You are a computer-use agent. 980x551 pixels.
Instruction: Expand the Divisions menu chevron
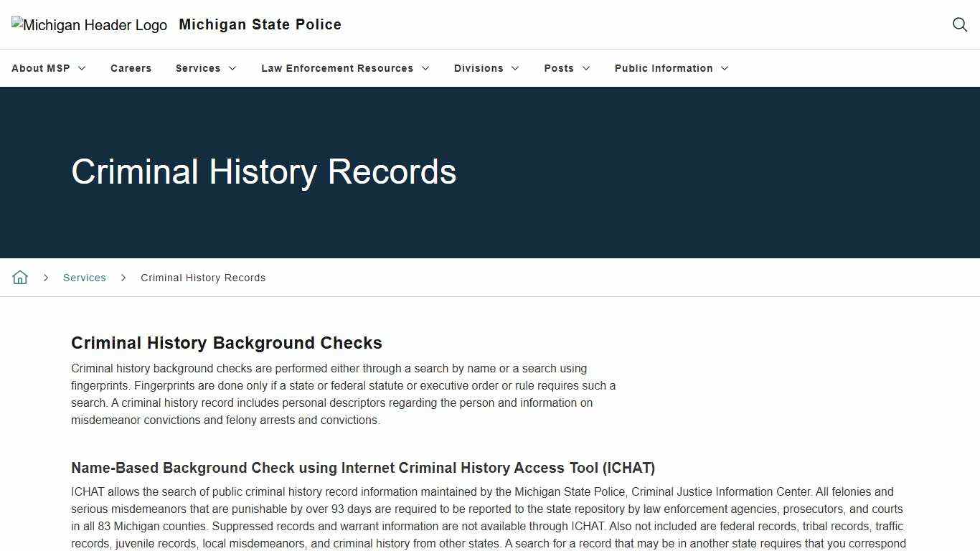point(515,68)
